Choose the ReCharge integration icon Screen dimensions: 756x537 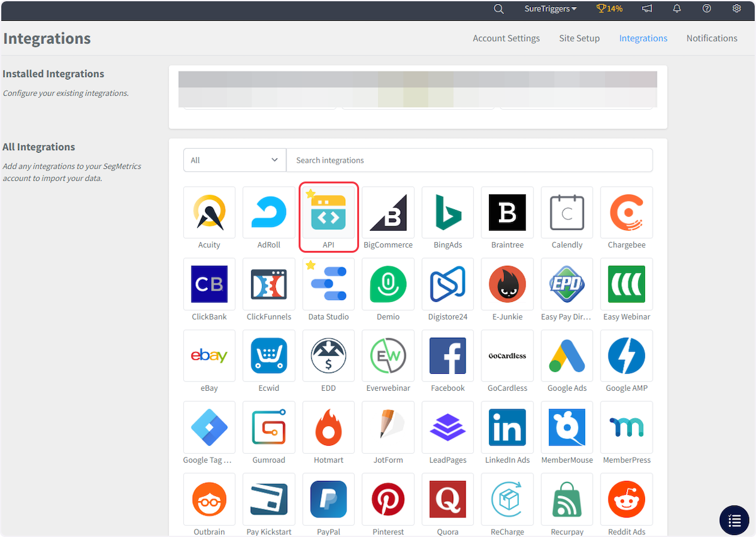point(507,499)
